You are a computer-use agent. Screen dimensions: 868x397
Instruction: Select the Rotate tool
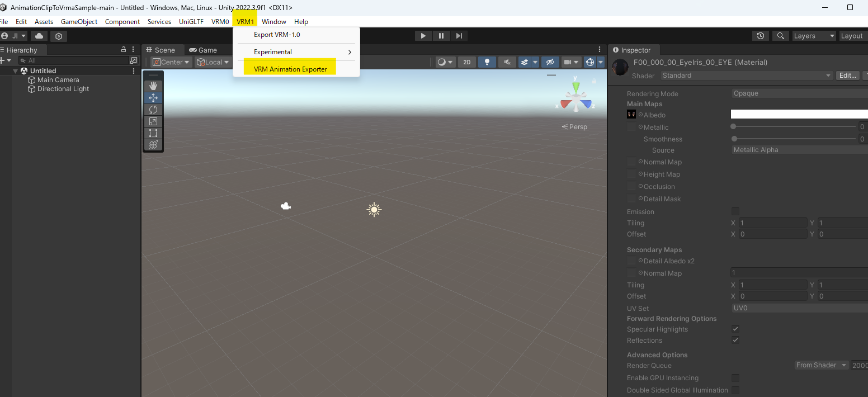click(x=153, y=109)
